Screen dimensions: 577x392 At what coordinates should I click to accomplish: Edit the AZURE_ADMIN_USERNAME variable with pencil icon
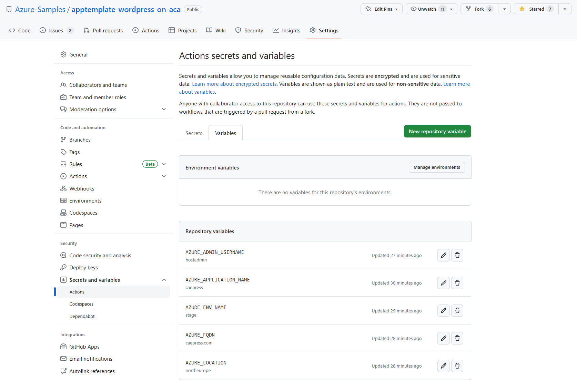pyautogui.click(x=443, y=255)
